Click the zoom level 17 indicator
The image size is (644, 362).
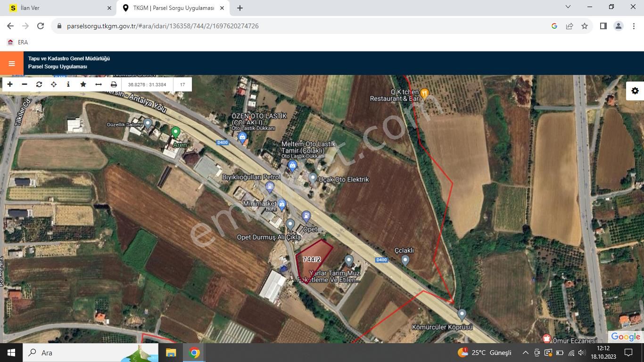point(182,85)
